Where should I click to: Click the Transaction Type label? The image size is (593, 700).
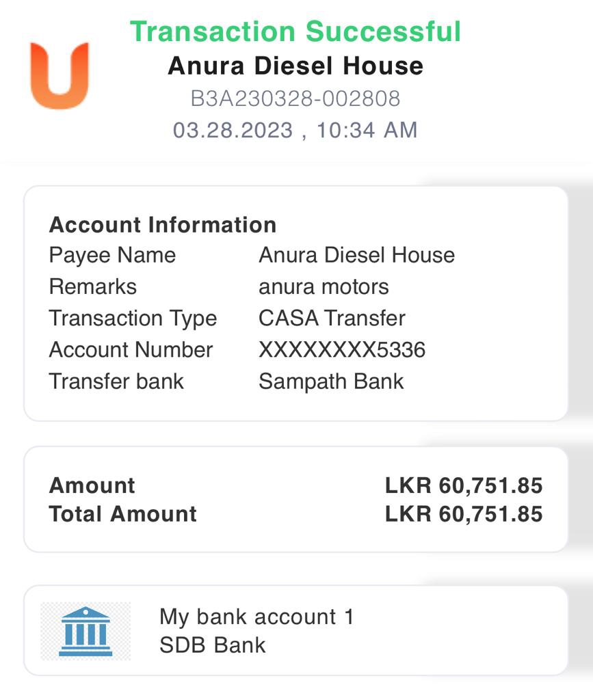133,318
